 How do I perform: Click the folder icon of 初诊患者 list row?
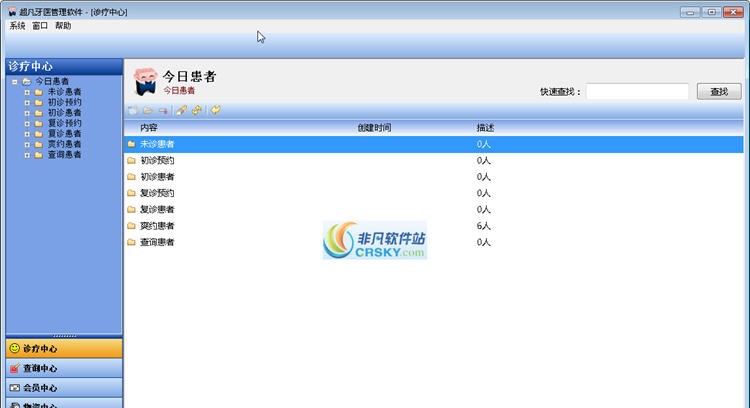tap(131, 176)
